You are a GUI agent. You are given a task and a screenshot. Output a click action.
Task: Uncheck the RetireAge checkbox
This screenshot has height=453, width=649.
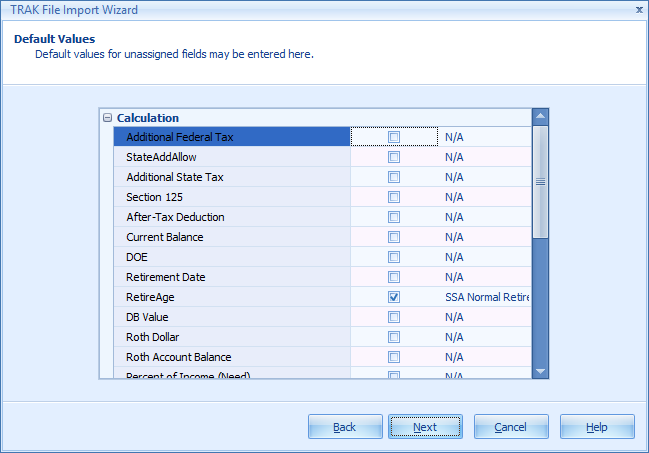(x=394, y=297)
